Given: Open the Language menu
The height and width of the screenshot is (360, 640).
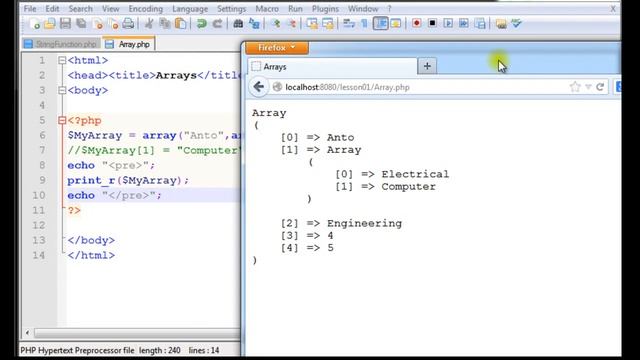Looking at the screenshot, I should pyautogui.click(x=190, y=9).
